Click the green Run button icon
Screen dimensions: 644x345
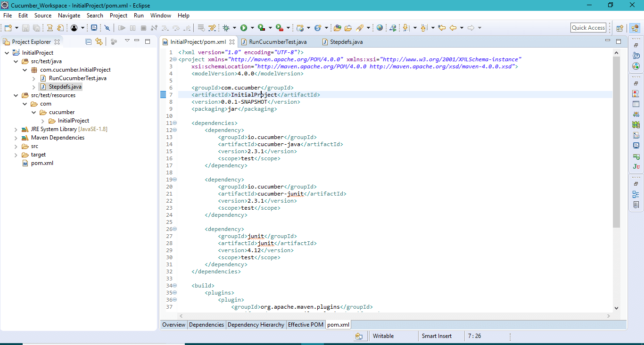(x=244, y=28)
